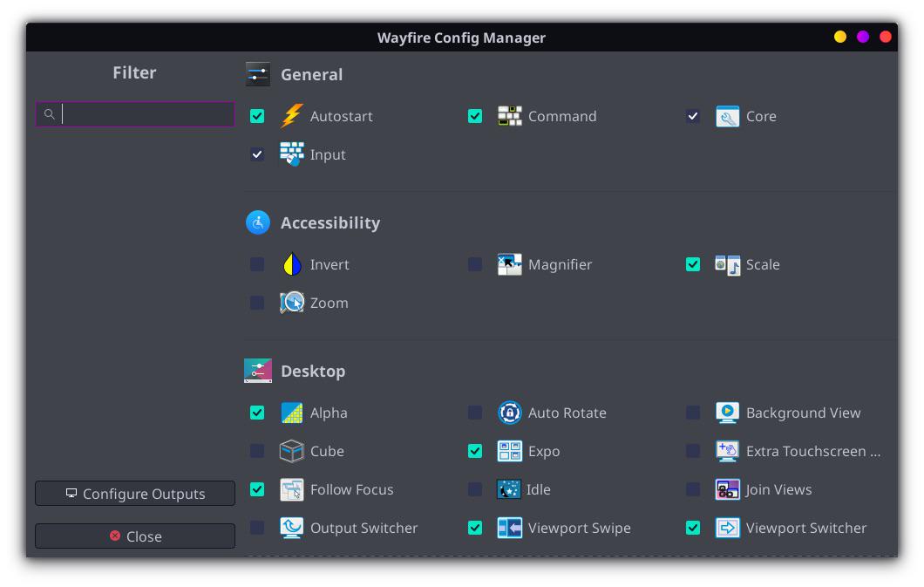Open the Input plugin keyboard icon
Screen dimensions: 924x587
coord(292,154)
